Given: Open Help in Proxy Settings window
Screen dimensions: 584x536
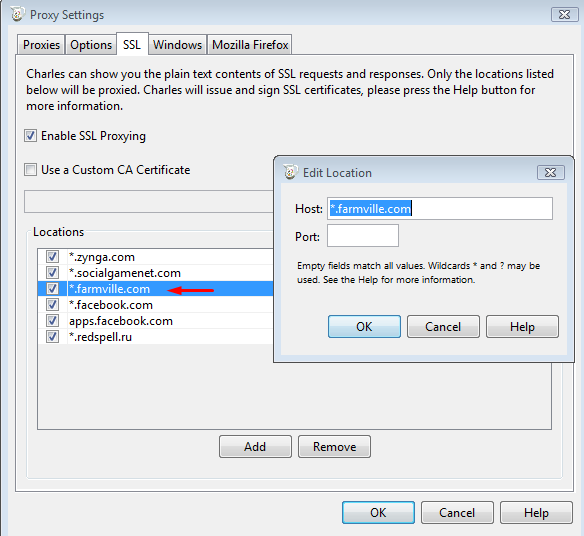Looking at the screenshot, I should [x=536, y=513].
